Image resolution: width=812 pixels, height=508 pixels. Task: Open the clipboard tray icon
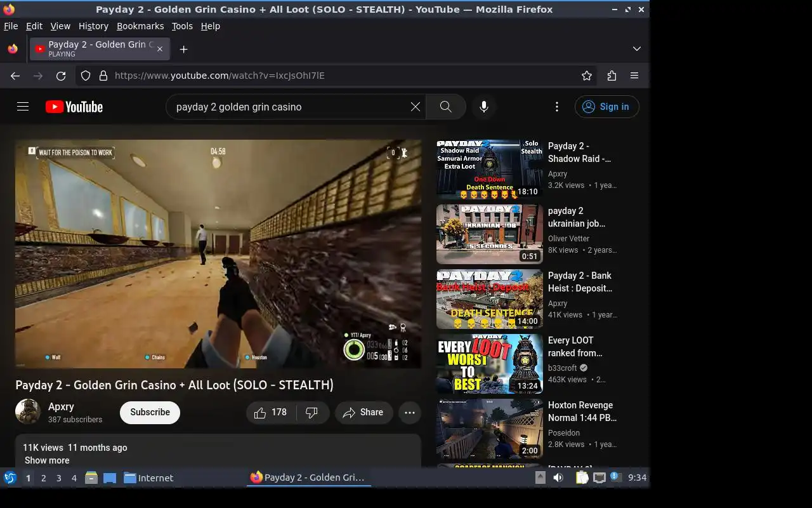click(582, 478)
